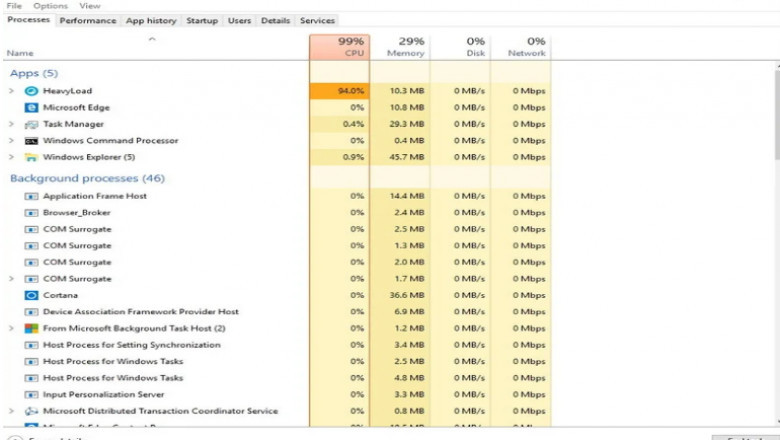780x440 pixels.
Task: Select Device Association Framework Provider Host name
Action: [x=141, y=312]
